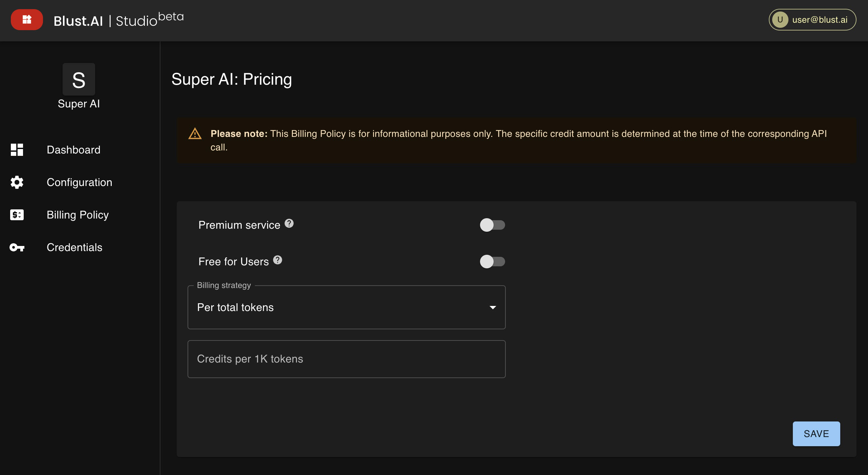The width and height of the screenshot is (868, 475).
Task: Click the Billing Policy icon
Action: [17, 214]
